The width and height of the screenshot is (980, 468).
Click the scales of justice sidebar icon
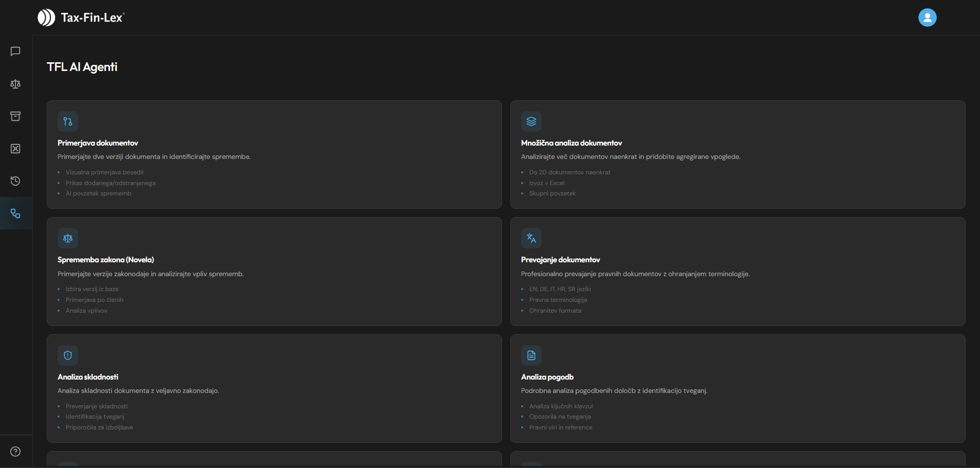(x=15, y=84)
